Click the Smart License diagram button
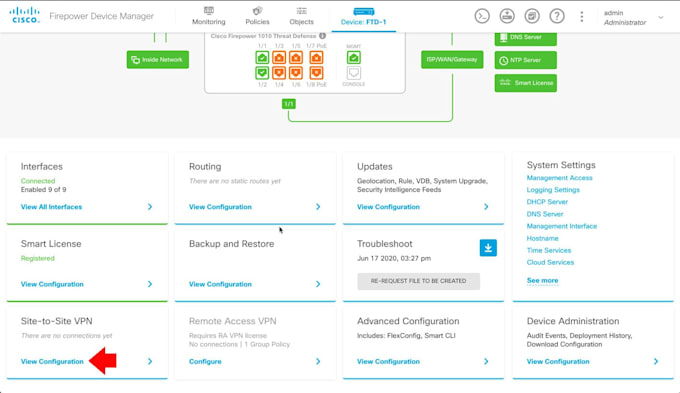Image resolution: width=680 pixels, height=393 pixels. click(526, 83)
